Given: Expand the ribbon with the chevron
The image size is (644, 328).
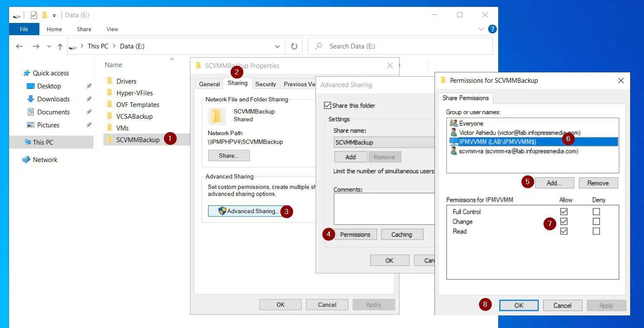Looking at the screenshot, I should 481,29.
